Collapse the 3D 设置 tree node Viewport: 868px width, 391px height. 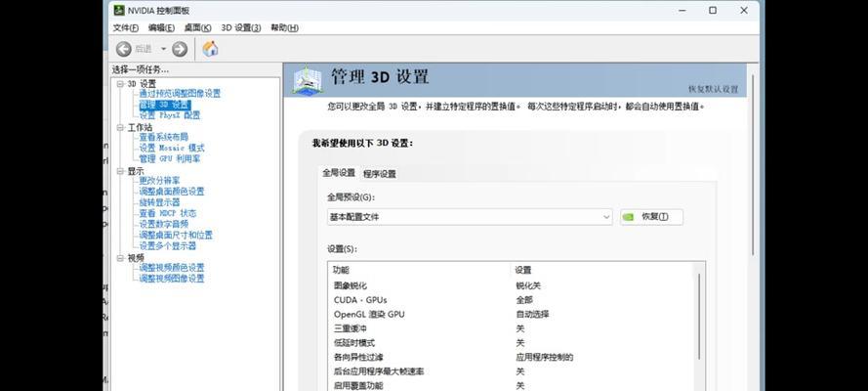click(120, 84)
